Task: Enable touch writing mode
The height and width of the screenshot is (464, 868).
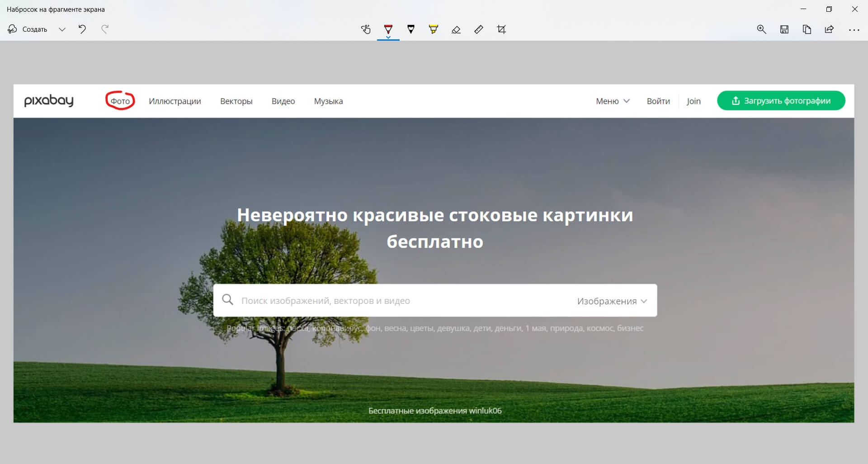Action: [x=366, y=29]
